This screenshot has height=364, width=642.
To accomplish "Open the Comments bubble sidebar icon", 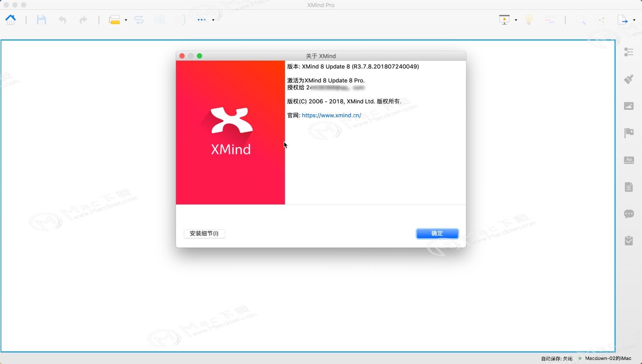I will [x=629, y=214].
